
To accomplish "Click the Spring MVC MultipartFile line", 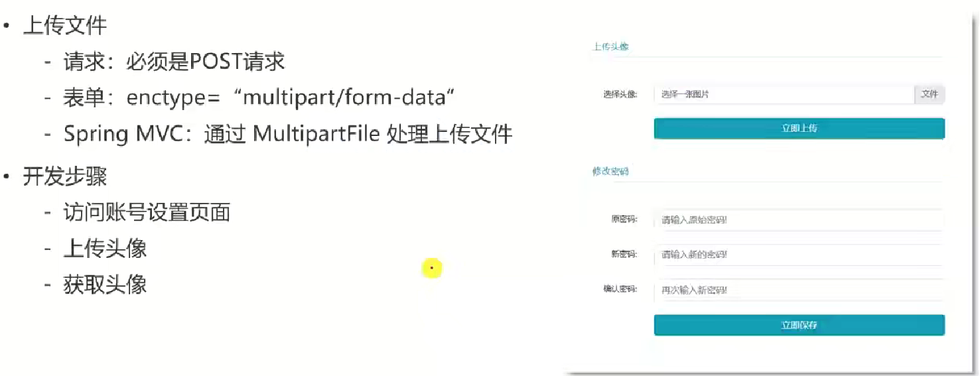I will coord(288,135).
